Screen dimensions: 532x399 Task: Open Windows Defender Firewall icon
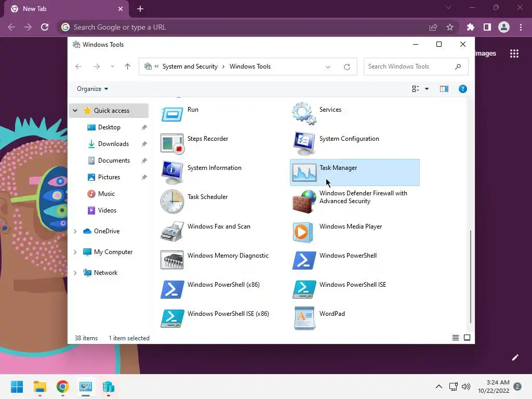coord(304,202)
